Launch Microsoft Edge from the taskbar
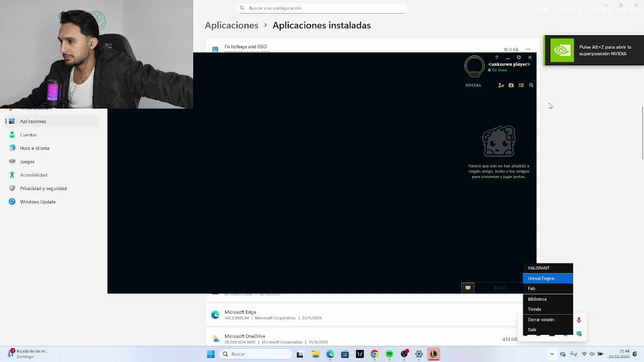Screen dimensions: 644x362 click(x=330, y=354)
